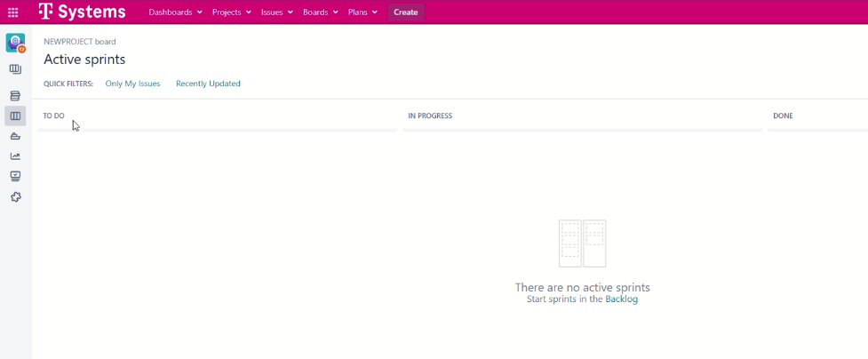Follow the Backlog link
Screen dimensions: 868x359
click(x=621, y=299)
